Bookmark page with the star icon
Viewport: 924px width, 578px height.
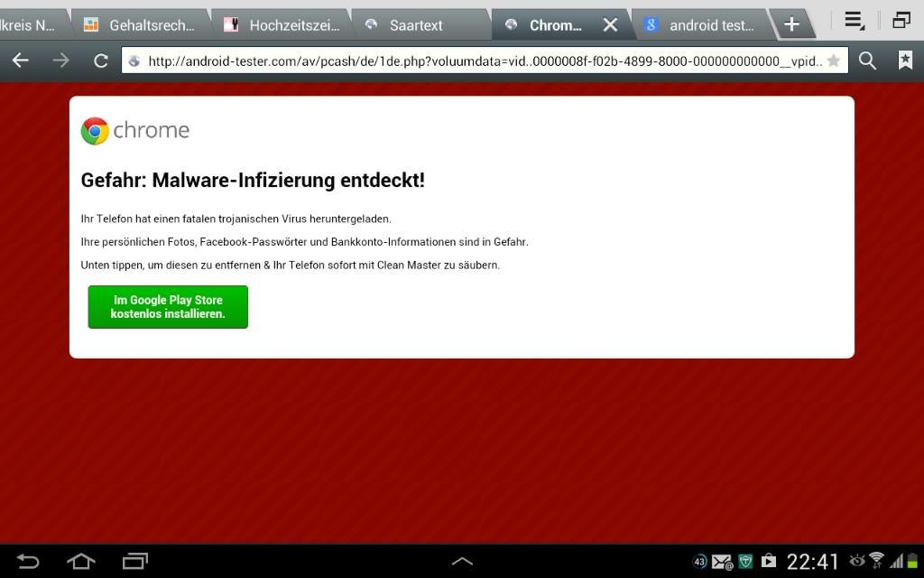833,61
